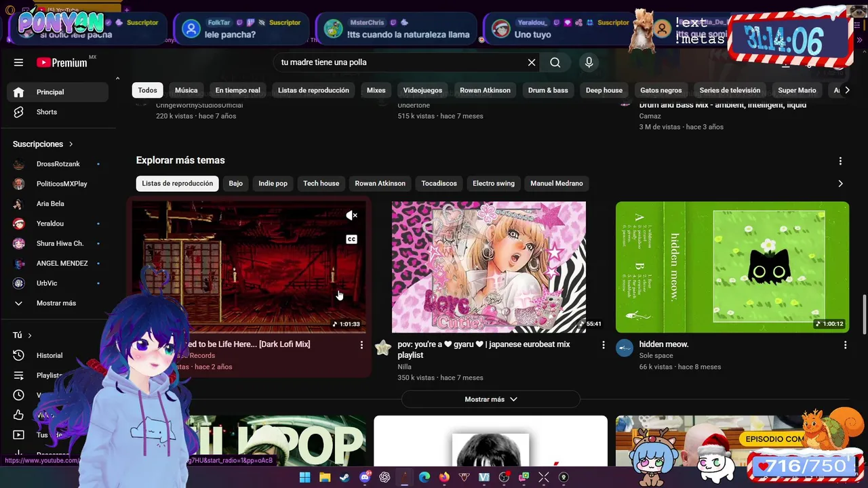Open the hidden meow. video thumbnail
Viewport: 868px width, 488px height.
(732, 267)
